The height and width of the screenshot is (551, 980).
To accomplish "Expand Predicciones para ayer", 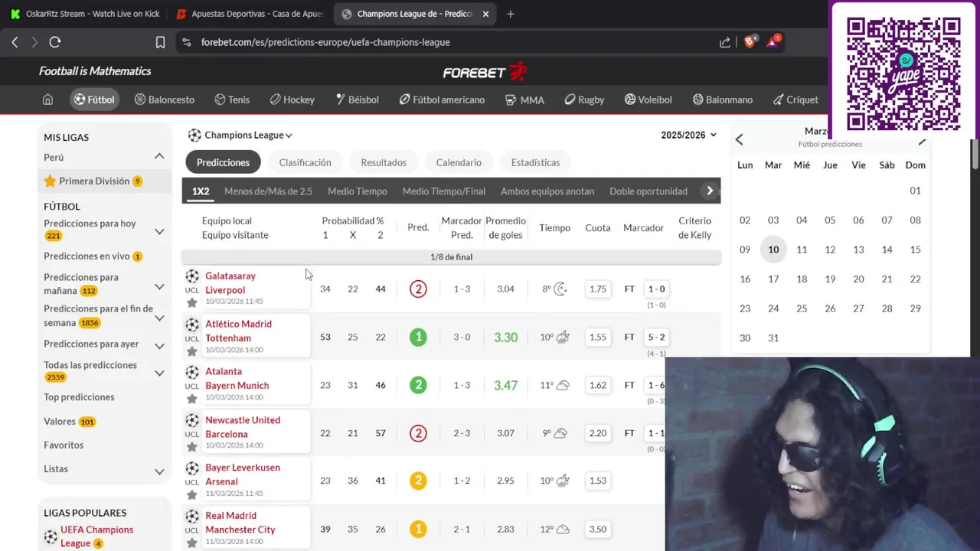I will [x=159, y=345].
